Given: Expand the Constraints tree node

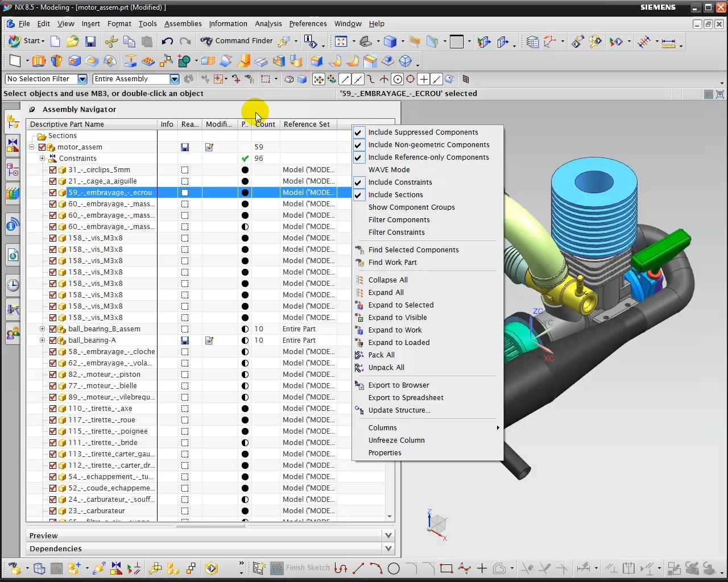Looking at the screenshot, I should 42,159.
